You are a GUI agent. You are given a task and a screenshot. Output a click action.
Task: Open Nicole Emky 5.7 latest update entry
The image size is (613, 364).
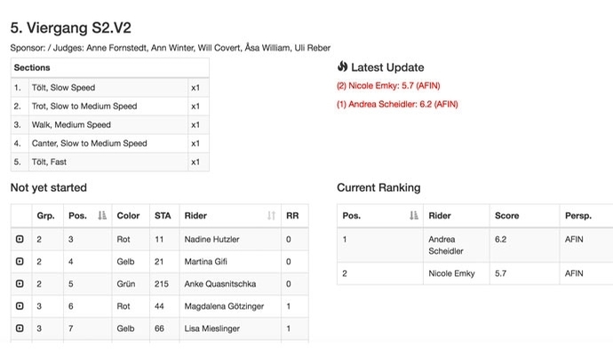(388, 85)
